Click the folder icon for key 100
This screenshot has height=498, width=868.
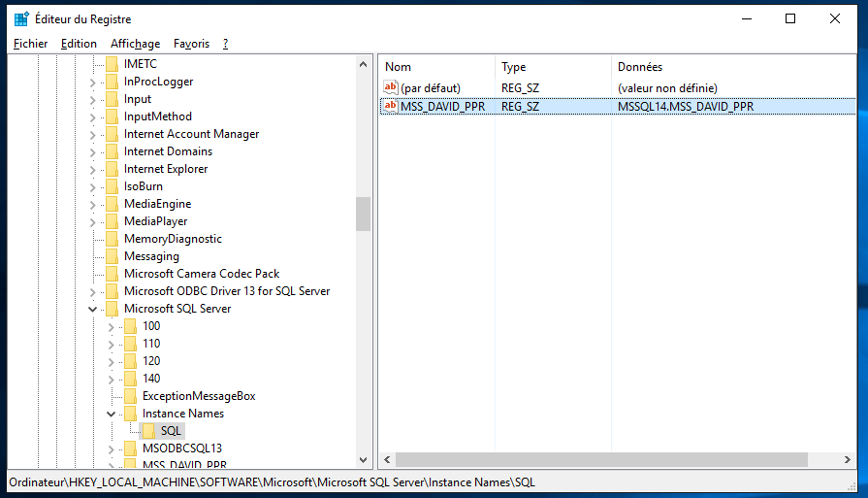coord(131,326)
